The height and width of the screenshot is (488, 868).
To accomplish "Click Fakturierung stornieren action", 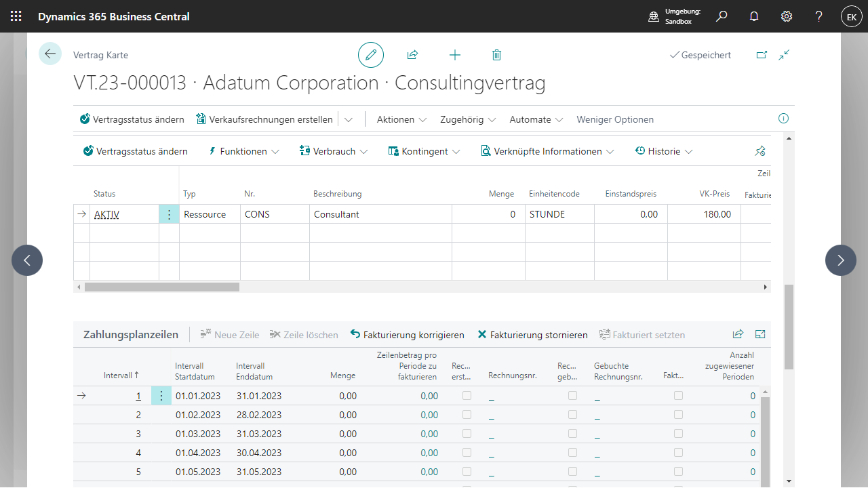I will 532,335.
